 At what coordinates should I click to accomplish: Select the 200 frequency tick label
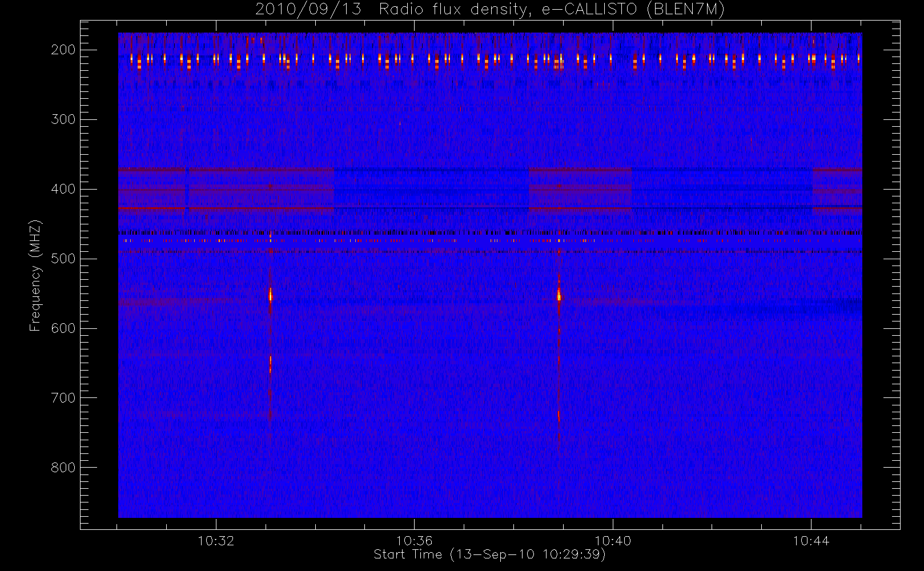[x=63, y=50]
